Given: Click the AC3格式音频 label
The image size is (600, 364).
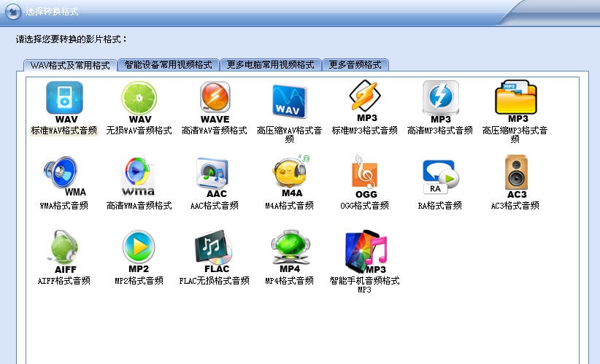Looking at the screenshot, I should (515, 206).
